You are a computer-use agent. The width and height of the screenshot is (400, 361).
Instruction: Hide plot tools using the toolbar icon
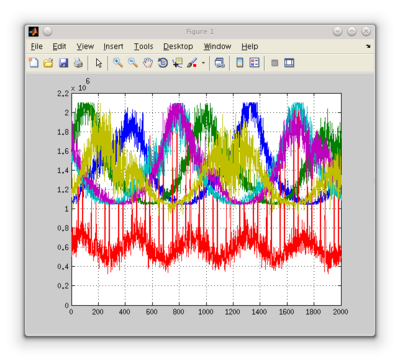pyautogui.click(x=275, y=63)
